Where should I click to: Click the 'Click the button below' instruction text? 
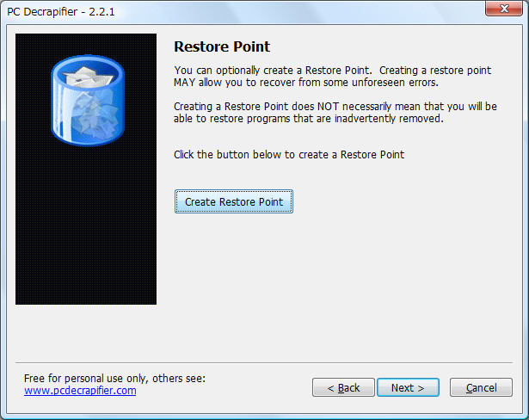(289, 155)
